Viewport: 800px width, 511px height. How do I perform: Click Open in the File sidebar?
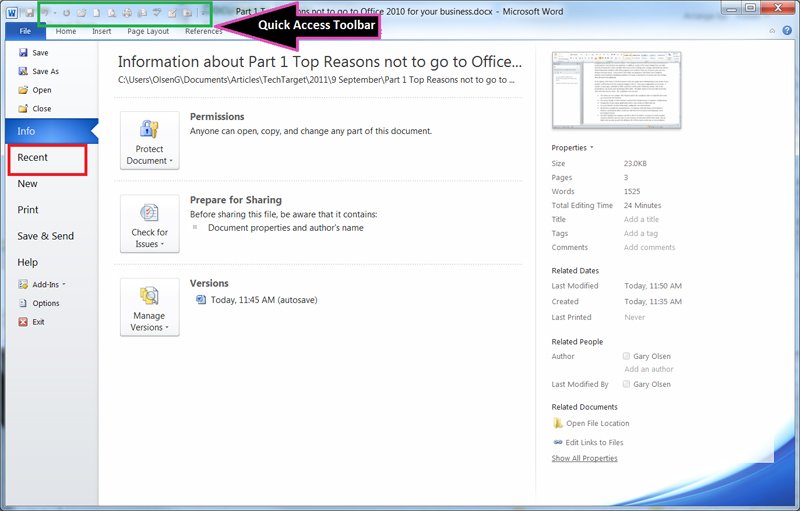click(x=35, y=90)
